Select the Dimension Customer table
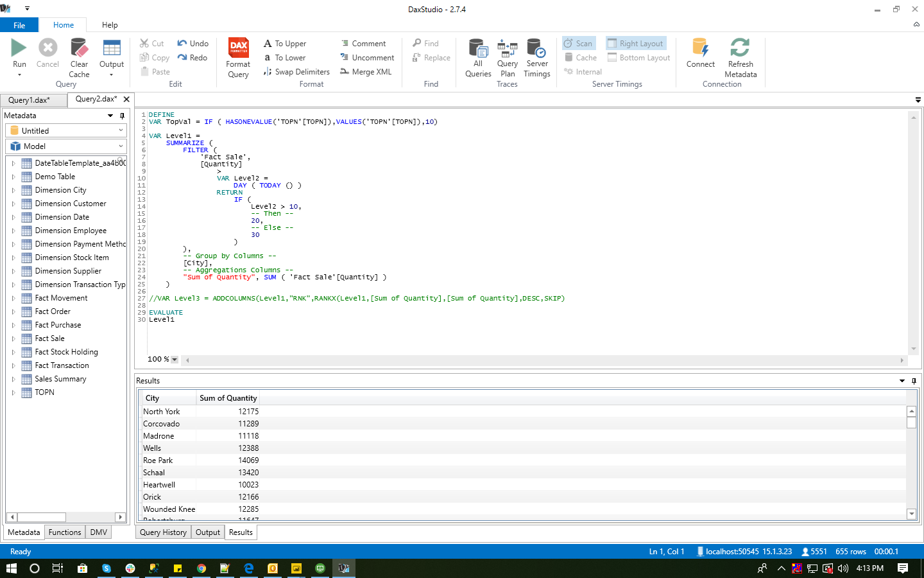Image resolution: width=924 pixels, height=578 pixels. [x=71, y=204]
